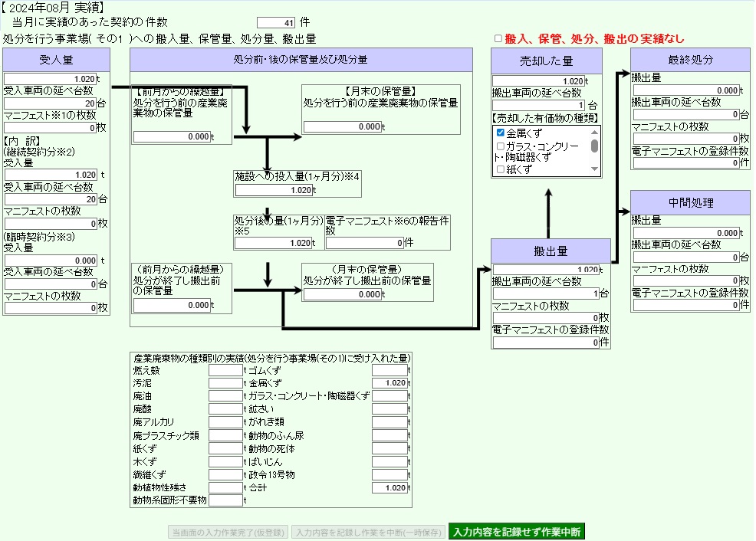Viewport: 756px width, 541px height.
Task: Click the 中間処理 マニフェストの枚数 field
Action: (x=686, y=281)
